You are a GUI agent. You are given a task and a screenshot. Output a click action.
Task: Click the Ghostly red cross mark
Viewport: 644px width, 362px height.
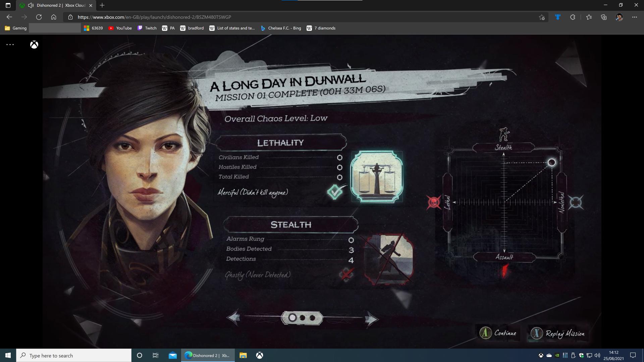pos(346,275)
